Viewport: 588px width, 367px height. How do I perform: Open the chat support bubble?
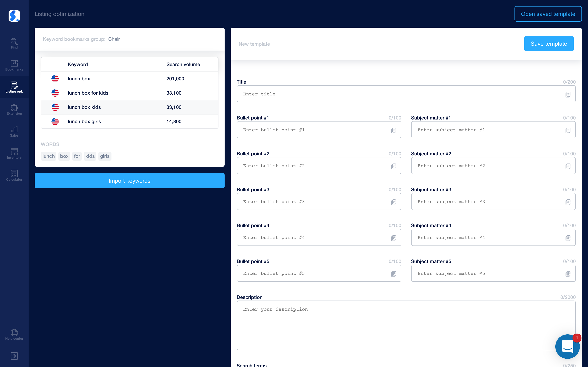click(x=567, y=347)
